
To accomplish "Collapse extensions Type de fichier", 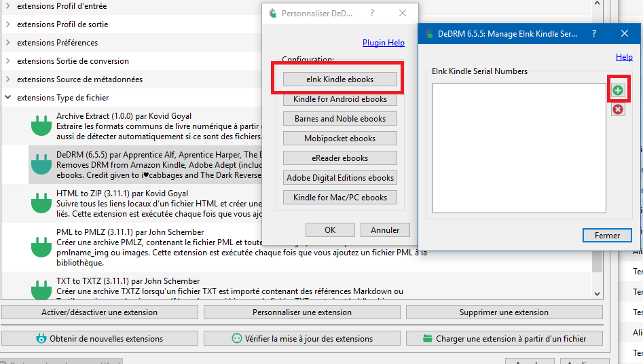I will (x=7, y=98).
